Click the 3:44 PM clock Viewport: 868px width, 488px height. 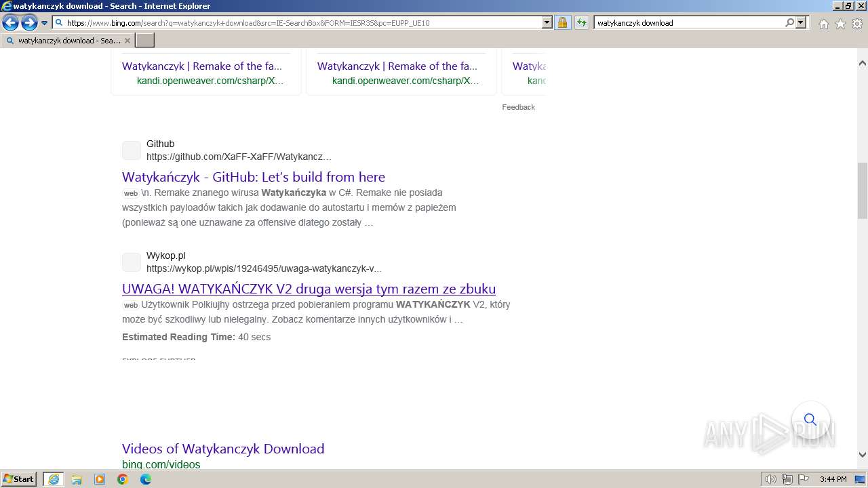[833, 479]
